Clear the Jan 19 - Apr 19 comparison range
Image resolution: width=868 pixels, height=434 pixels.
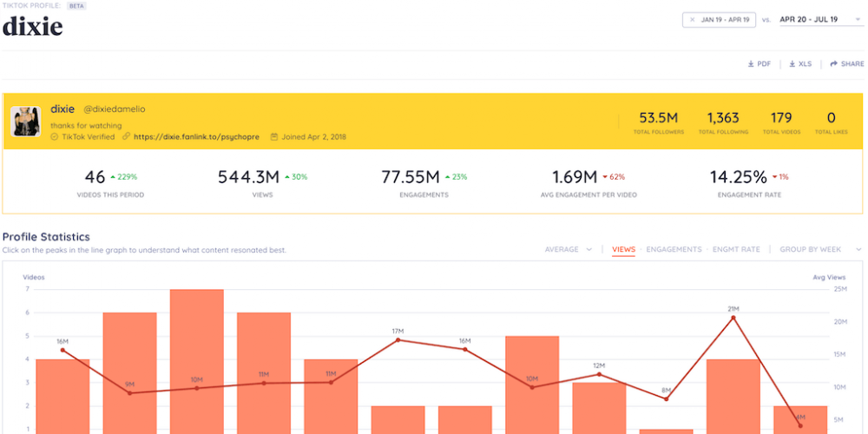692,19
